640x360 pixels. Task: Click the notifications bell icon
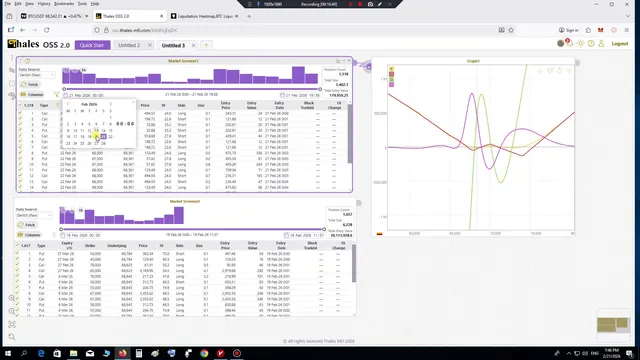tap(570, 44)
